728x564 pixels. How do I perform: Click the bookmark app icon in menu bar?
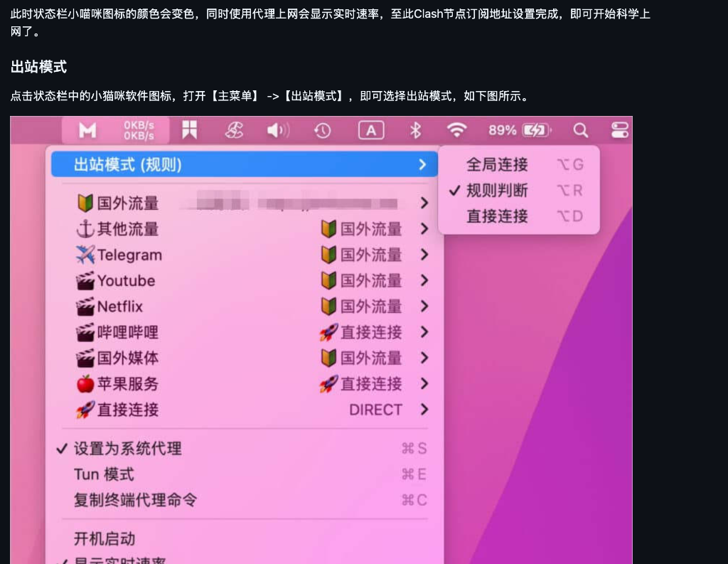(189, 130)
